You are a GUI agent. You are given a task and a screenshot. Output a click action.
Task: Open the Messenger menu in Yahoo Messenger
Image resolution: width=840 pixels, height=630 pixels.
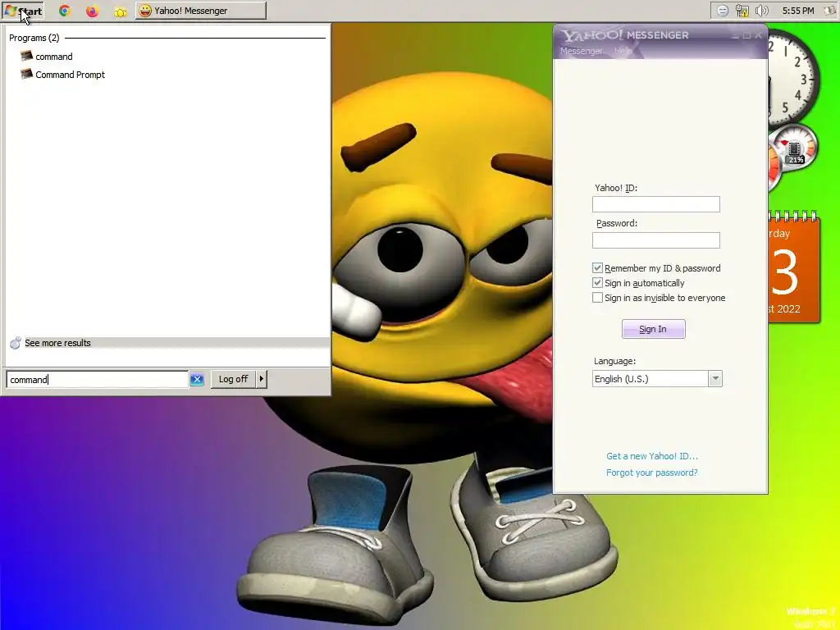(582, 51)
